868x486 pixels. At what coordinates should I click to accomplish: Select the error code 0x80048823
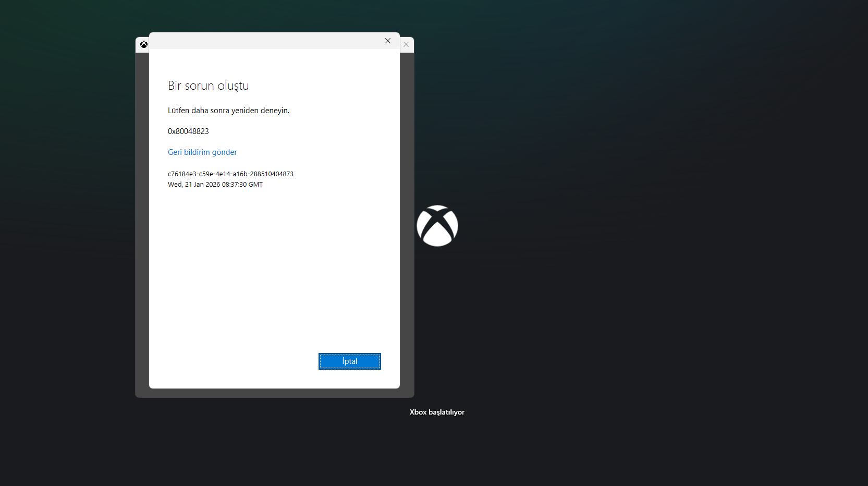188,131
